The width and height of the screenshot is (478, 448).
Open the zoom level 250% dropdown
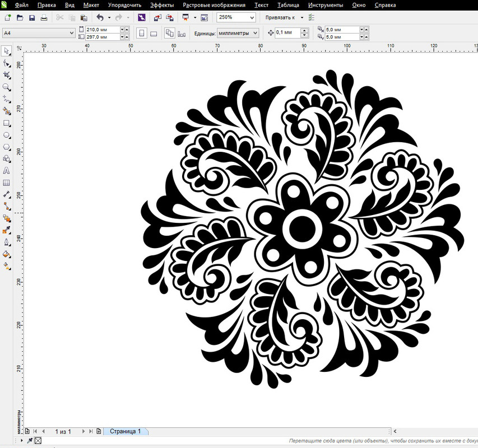236,17
